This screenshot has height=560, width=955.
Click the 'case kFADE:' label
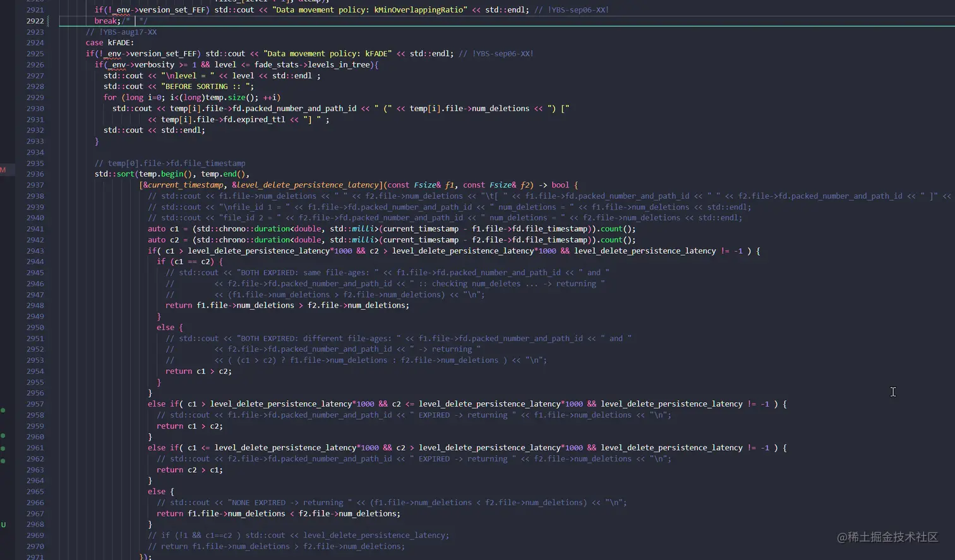point(110,43)
